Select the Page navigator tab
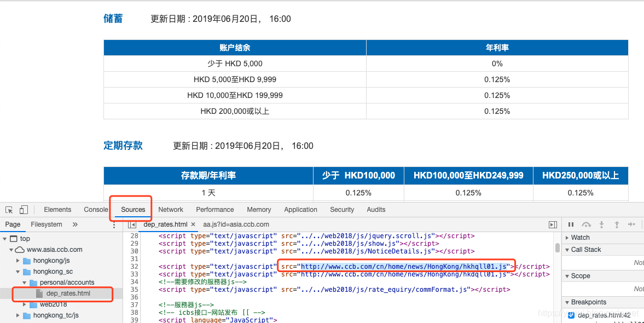The height and width of the screenshot is (323, 644). click(13, 224)
